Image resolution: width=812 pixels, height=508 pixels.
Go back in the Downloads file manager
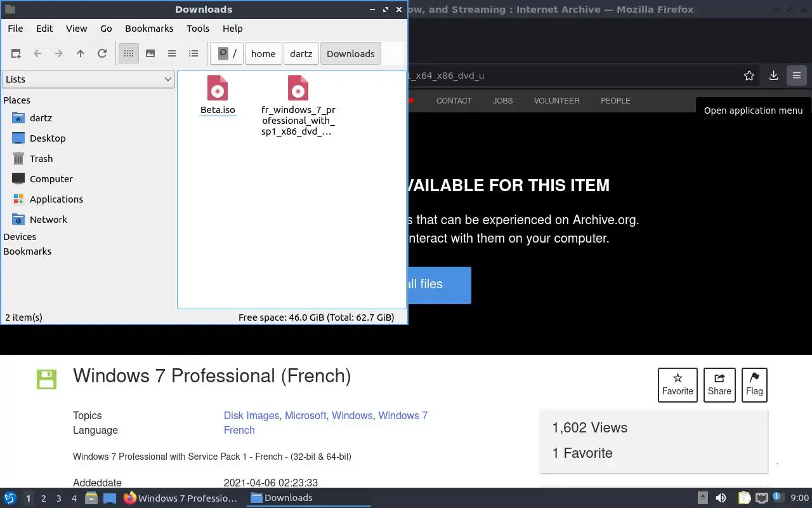37,54
